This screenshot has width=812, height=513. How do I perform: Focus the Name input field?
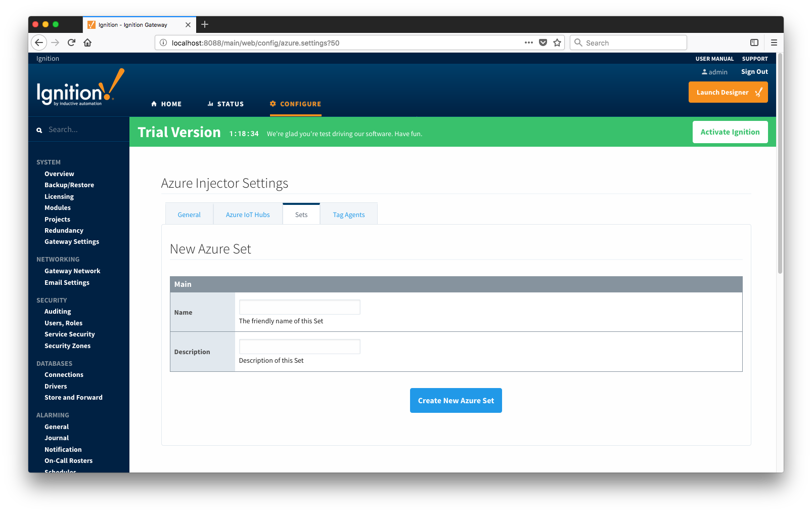pyautogui.click(x=299, y=307)
